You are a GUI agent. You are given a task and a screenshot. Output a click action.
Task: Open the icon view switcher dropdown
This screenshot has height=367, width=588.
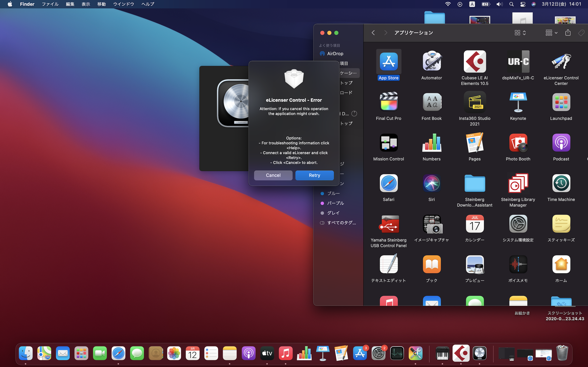(x=520, y=33)
